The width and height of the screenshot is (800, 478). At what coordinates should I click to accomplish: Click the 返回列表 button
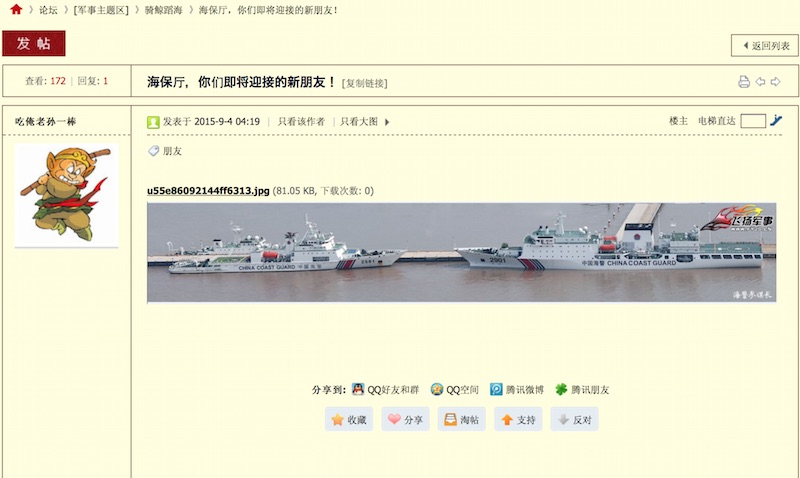765,45
